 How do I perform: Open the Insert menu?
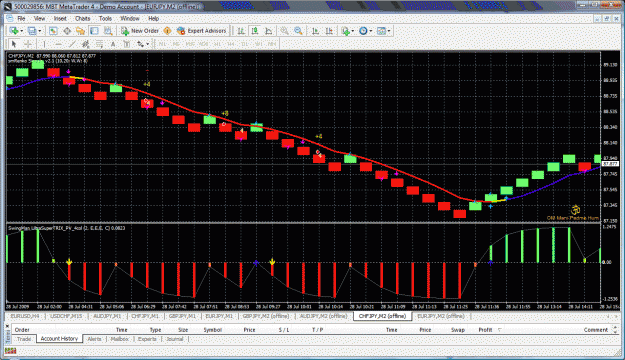click(60, 18)
